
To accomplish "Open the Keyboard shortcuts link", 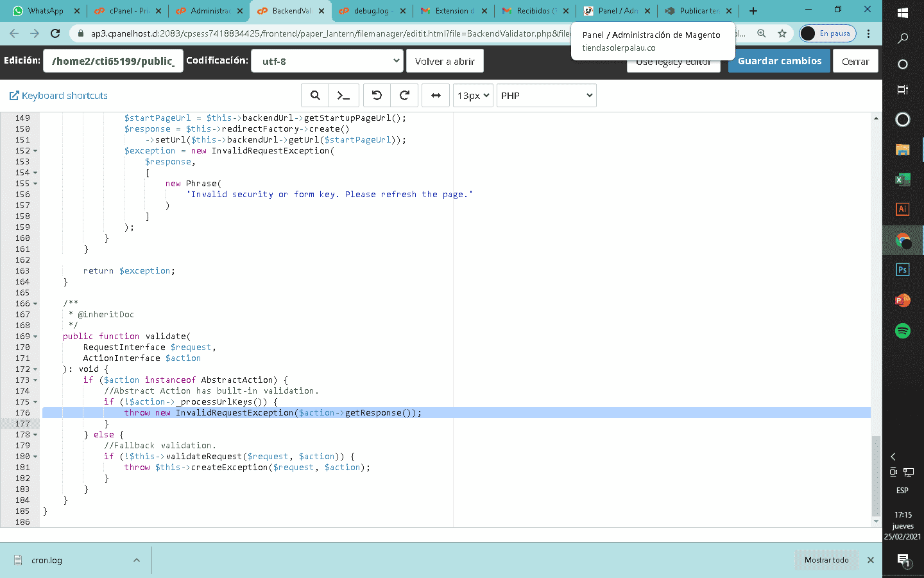I will pyautogui.click(x=58, y=95).
